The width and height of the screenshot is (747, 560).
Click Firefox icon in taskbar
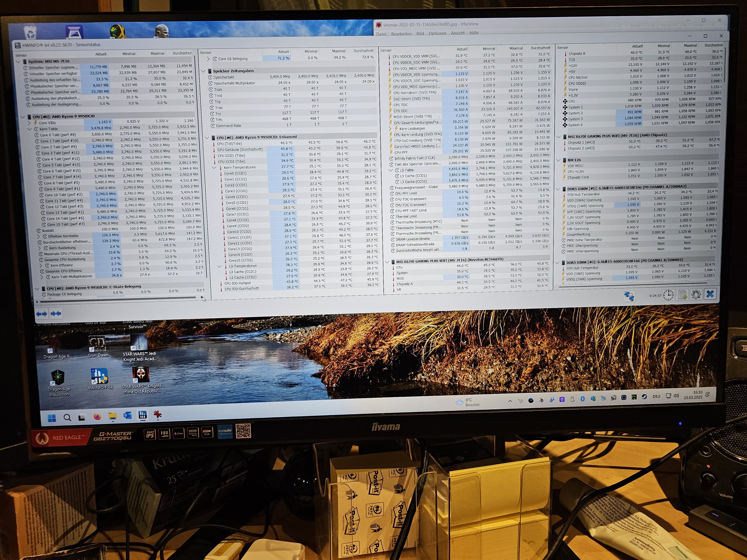click(97, 417)
